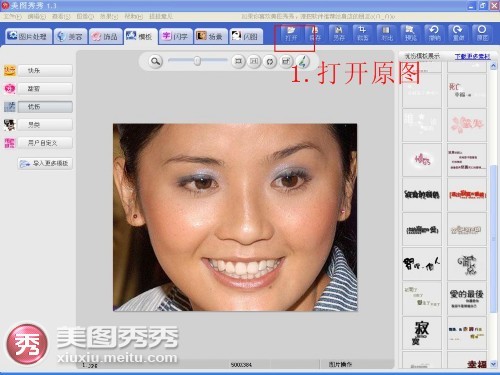Screen dimensions: 500x375
Task: Click the template panel scrollbar down arrow
Action: tap(493, 364)
